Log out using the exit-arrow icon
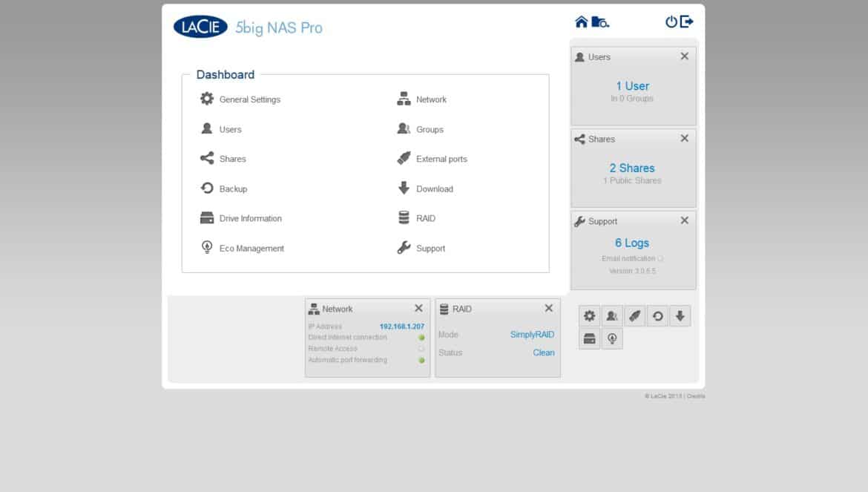This screenshot has width=868, height=492. point(686,22)
